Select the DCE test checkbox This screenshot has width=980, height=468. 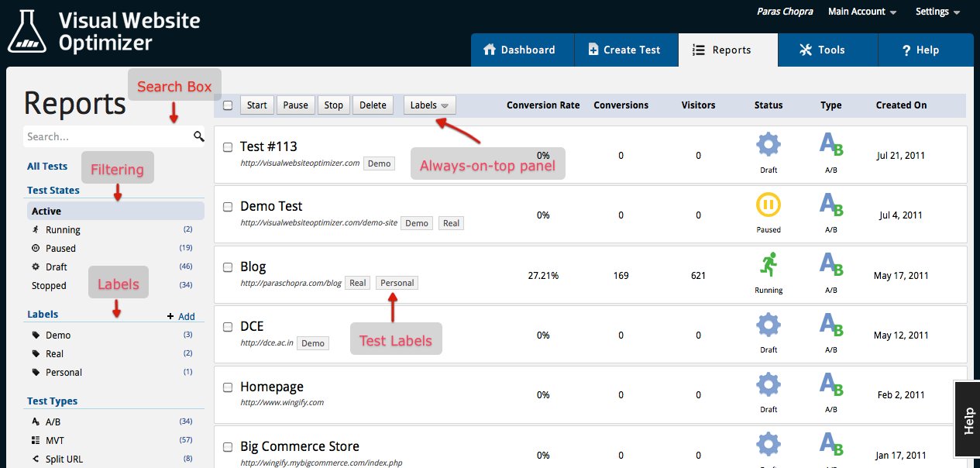(x=228, y=327)
